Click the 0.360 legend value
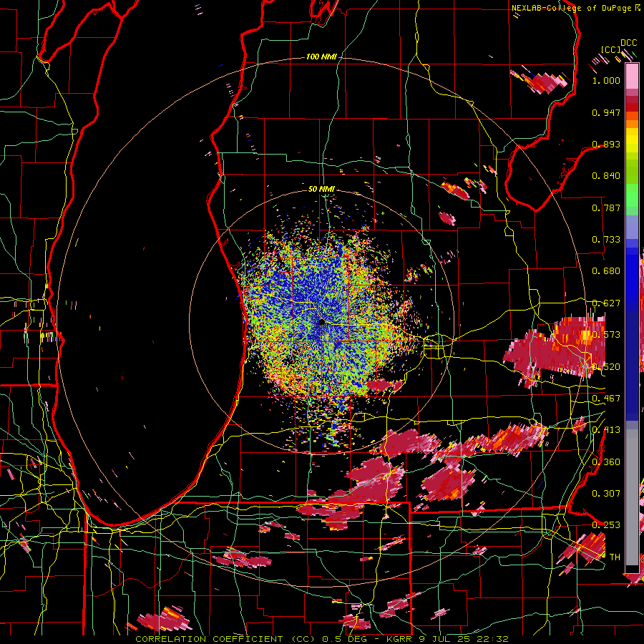 606,462
